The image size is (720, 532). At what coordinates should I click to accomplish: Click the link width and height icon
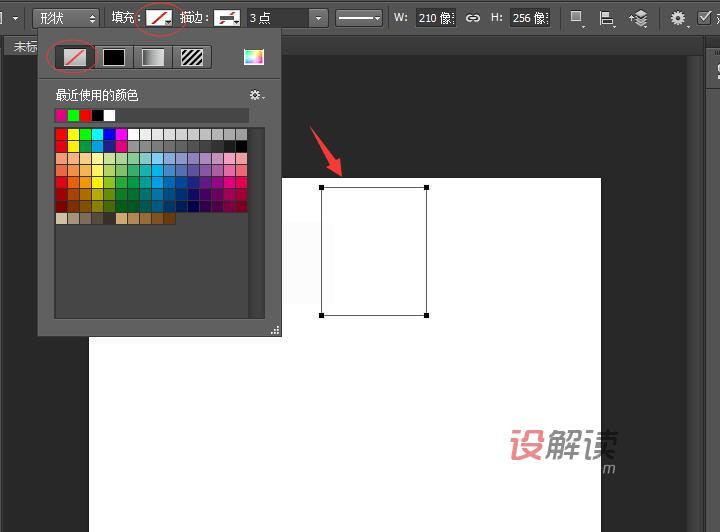[x=472, y=18]
